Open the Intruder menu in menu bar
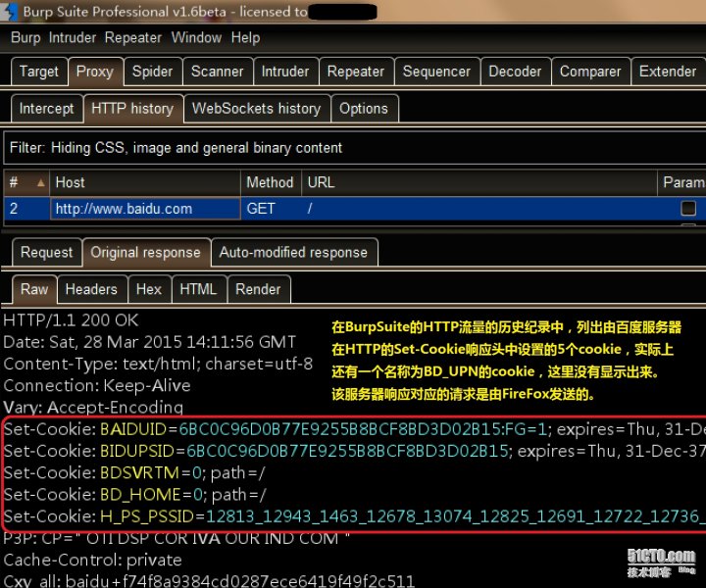 (72, 38)
